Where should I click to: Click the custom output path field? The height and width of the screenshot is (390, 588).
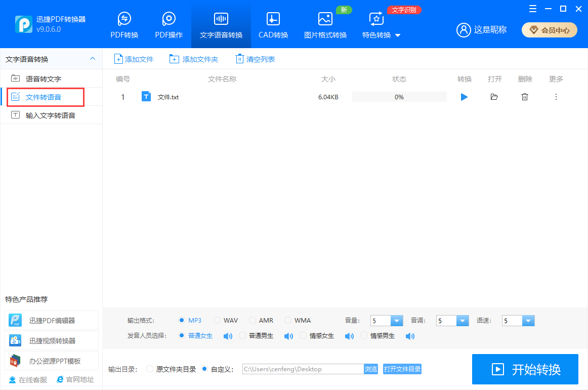tap(303, 369)
